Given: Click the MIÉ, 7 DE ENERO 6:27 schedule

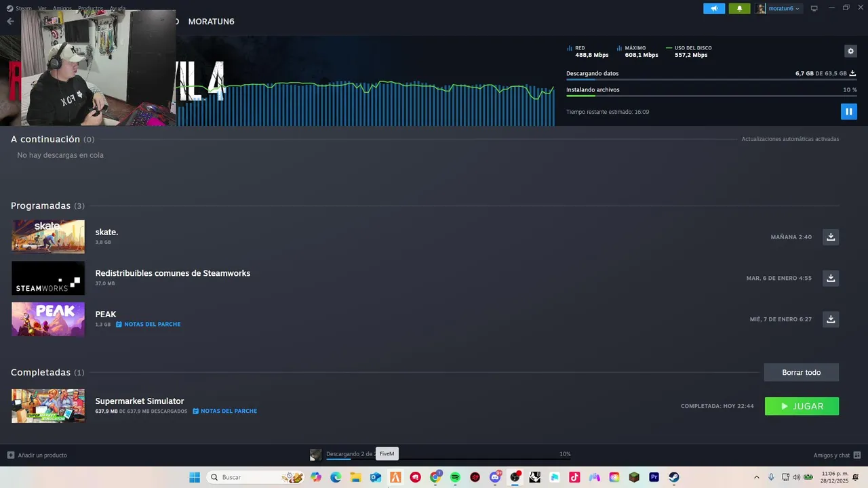Looking at the screenshot, I should pyautogui.click(x=781, y=319).
